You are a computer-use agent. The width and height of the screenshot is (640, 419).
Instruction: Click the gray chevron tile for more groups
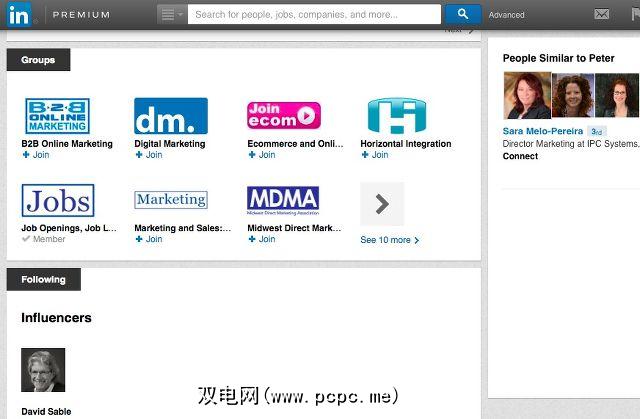click(382, 204)
